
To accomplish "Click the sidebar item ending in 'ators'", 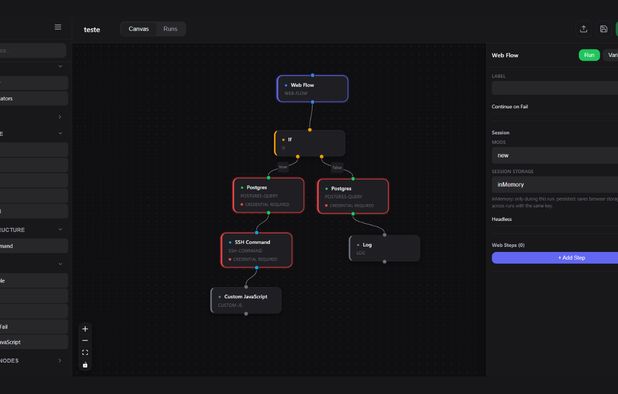I will tap(34, 98).
